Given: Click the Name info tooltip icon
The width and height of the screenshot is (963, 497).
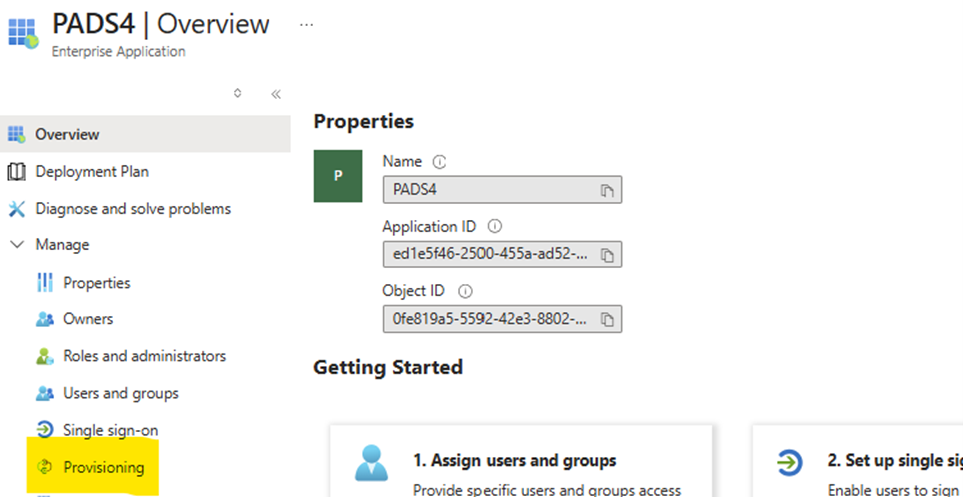Looking at the screenshot, I should coord(439,162).
